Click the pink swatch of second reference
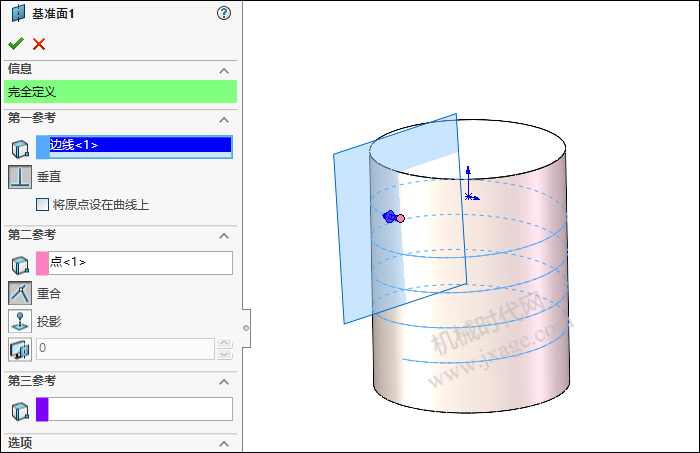Image resolution: width=700 pixels, height=453 pixels. tap(42, 263)
